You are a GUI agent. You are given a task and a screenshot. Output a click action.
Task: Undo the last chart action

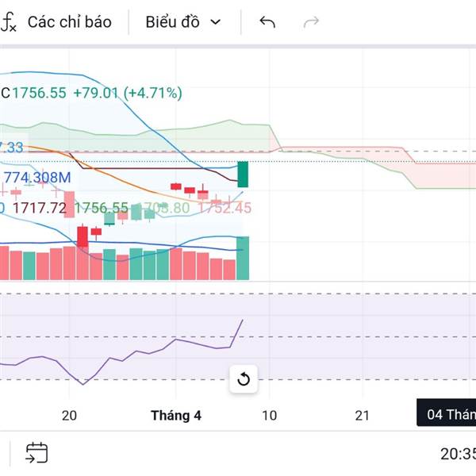[267, 22]
